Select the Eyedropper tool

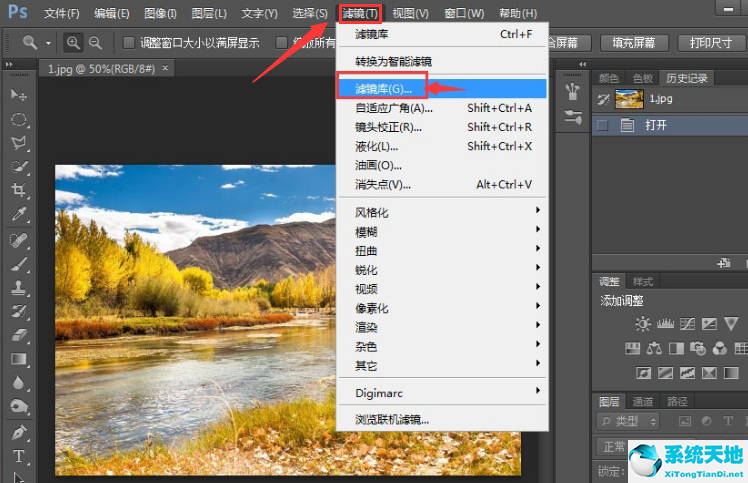tap(19, 214)
